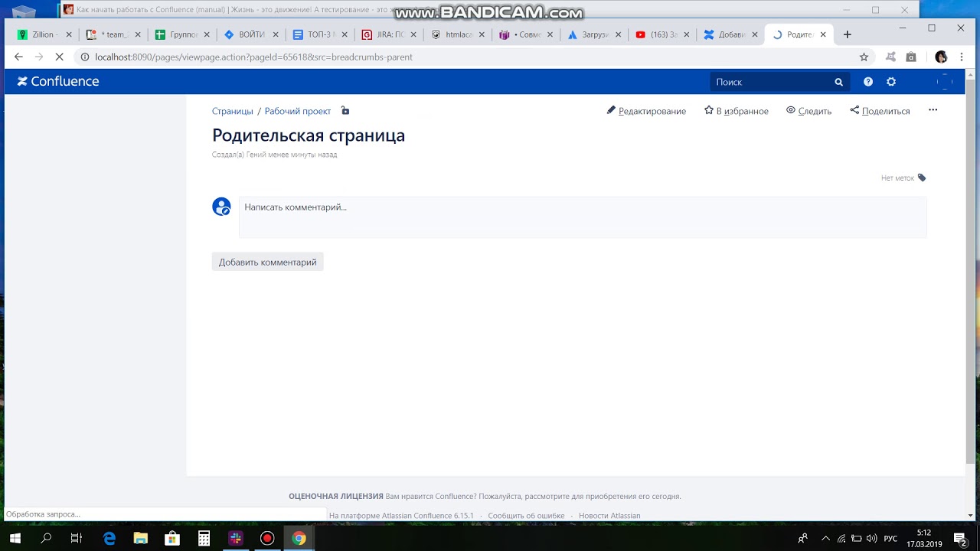Open a new browser tab

point(847,34)
